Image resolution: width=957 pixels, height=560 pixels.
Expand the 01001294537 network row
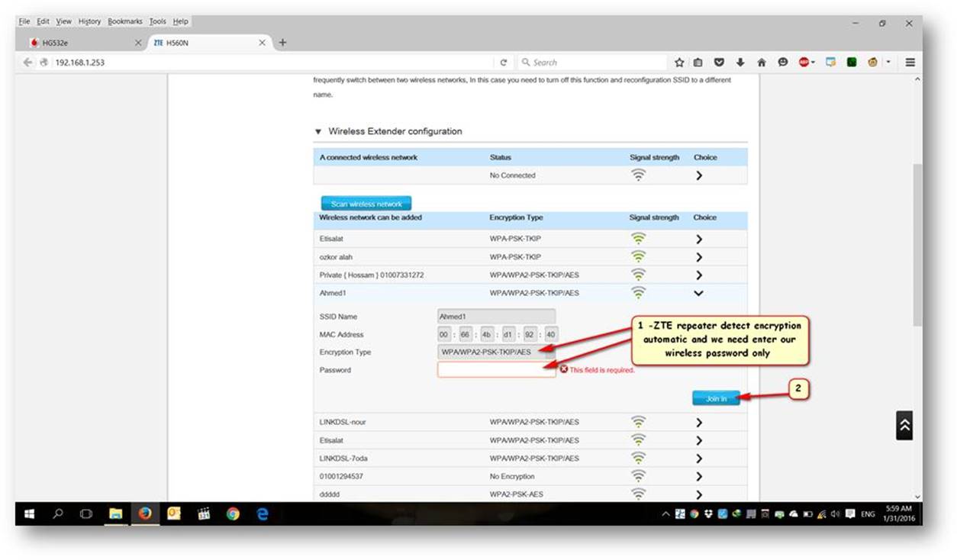[x=698, y=476]
